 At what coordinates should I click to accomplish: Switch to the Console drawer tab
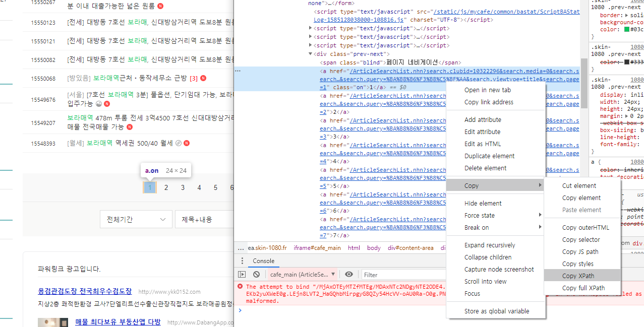[263, 260]
